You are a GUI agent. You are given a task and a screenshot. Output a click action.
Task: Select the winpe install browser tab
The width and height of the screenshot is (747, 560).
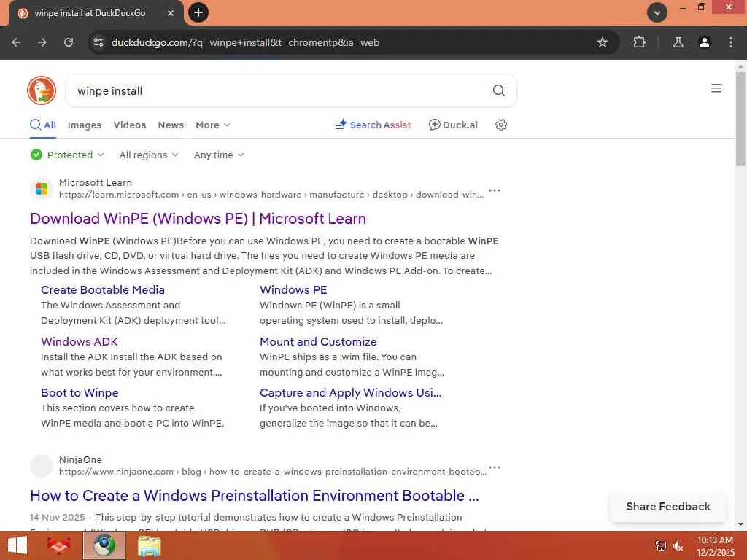[95, 13]
